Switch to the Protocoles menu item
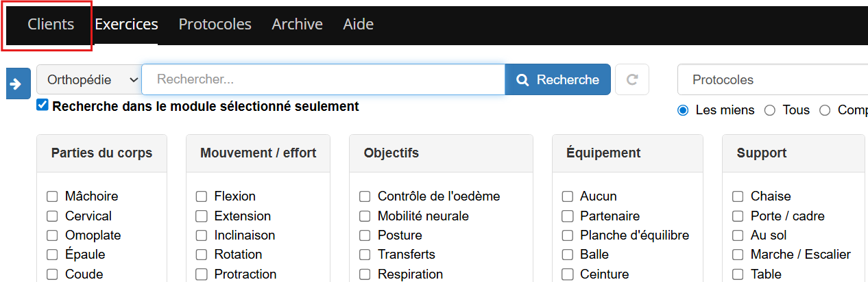Viewport: 868px width, 282px height. tap(215, 24)
